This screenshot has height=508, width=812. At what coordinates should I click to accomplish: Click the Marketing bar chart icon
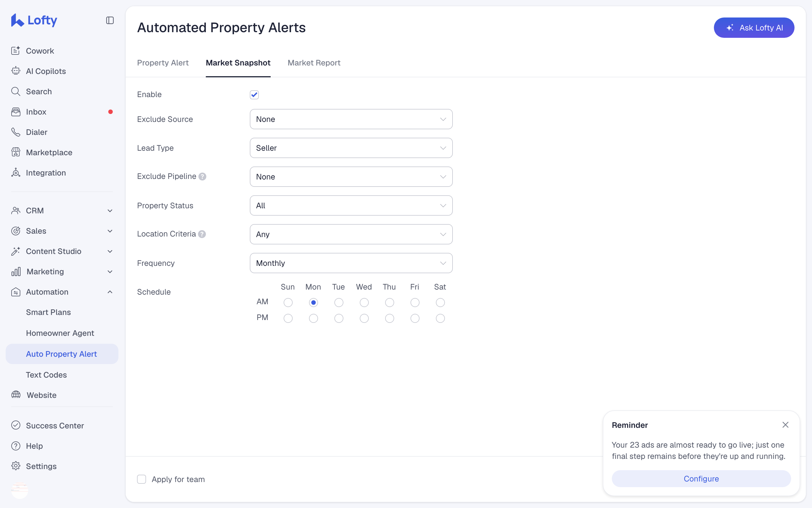(x=16, y=271)
